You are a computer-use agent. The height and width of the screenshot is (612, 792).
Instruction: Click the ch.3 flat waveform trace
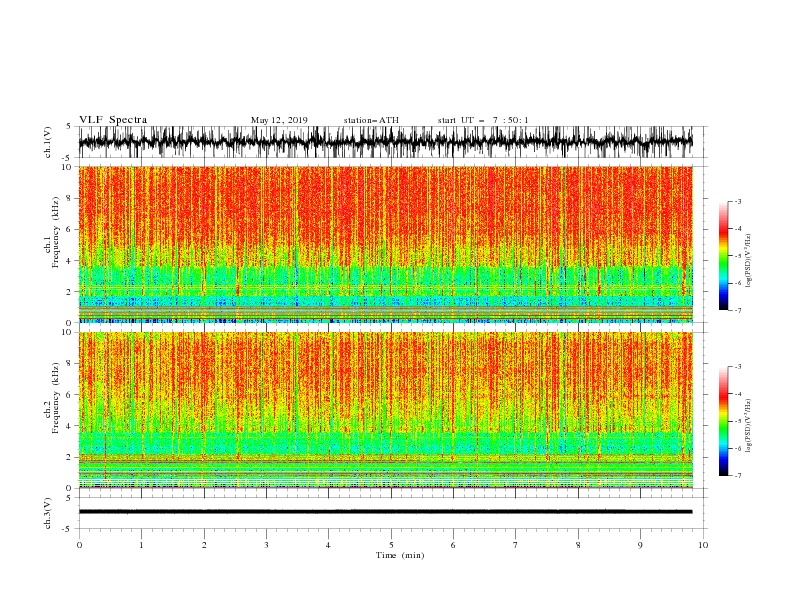385,512
